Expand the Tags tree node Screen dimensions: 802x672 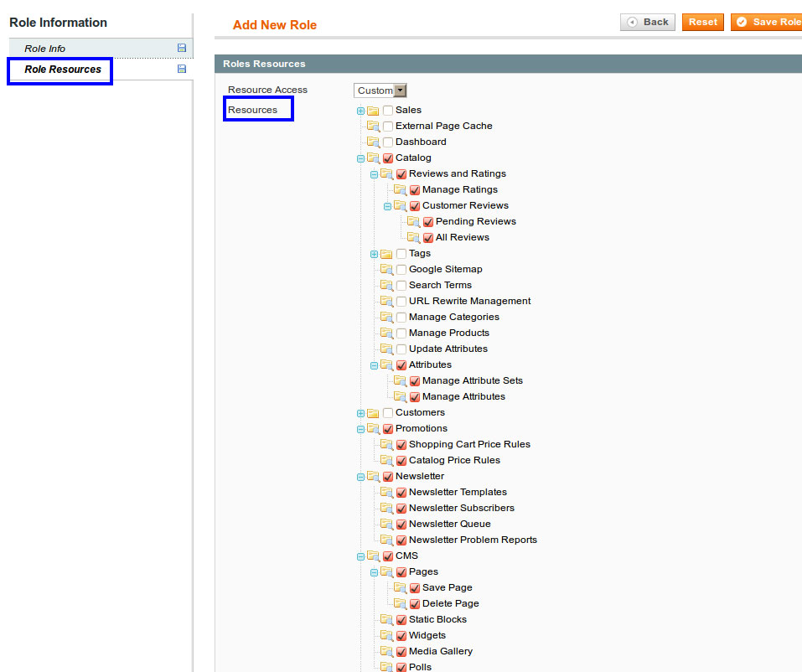point(374,254)
